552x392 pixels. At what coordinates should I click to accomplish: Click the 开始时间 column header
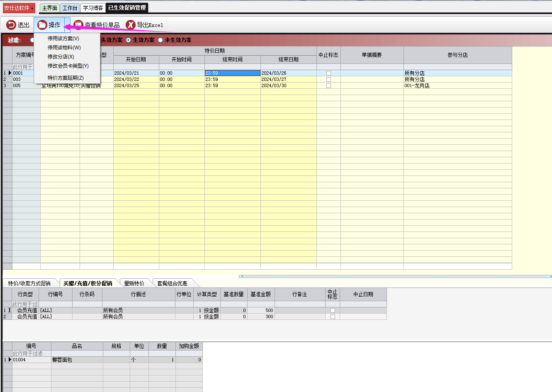pos(182,59)
